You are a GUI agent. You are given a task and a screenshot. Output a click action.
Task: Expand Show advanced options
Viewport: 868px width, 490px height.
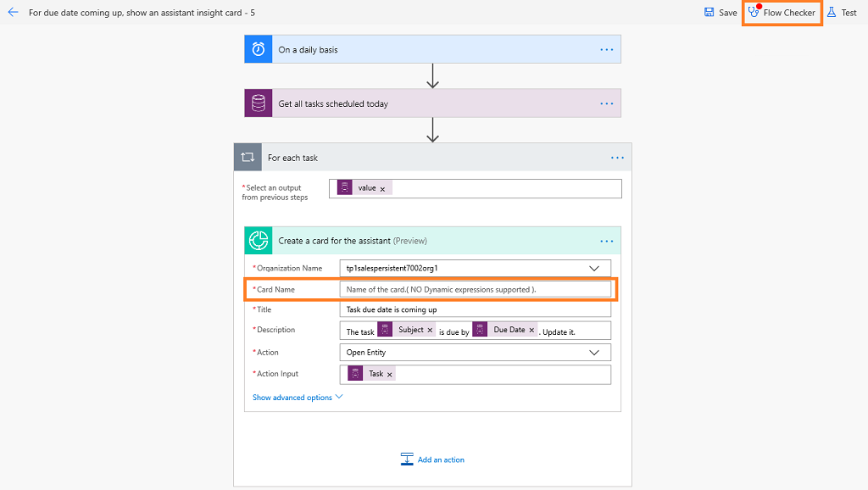pyautogui.click(x=298, y=397)
